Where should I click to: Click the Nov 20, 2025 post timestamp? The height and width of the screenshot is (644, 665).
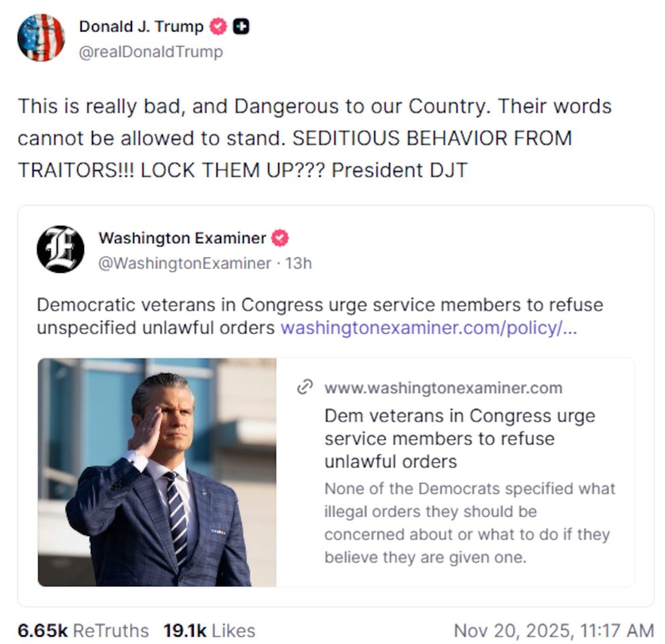(x=554, y=631)
